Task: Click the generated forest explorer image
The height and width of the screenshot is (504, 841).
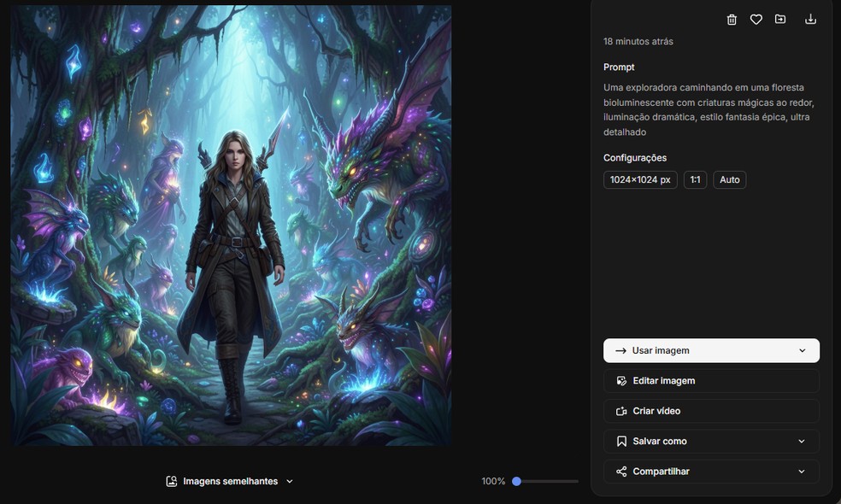Action: pyautogui.click(x=231, y=226)
